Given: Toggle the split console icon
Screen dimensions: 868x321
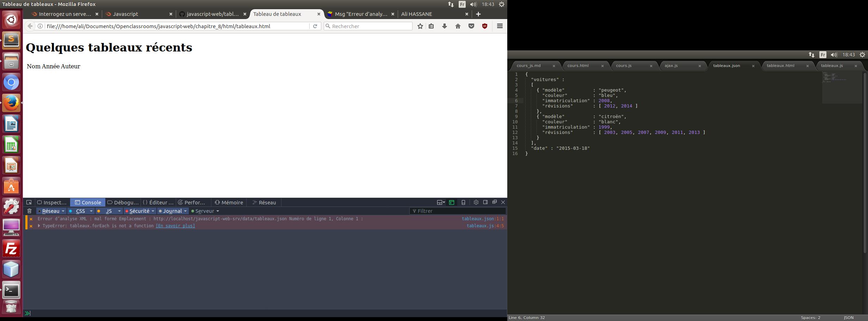Looking at the screenshot, I should coord(452,202).
